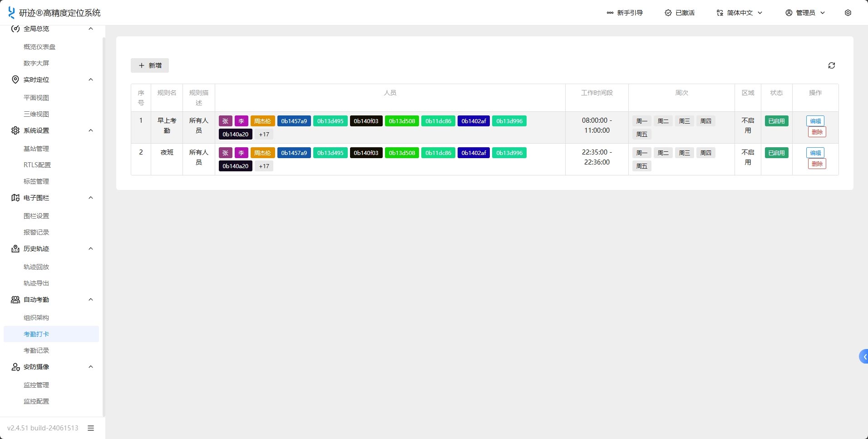The width and height of the screenshot is (868, 439).
Task: Open 数字大屏 in the sidebar
Action: (36, 63)
